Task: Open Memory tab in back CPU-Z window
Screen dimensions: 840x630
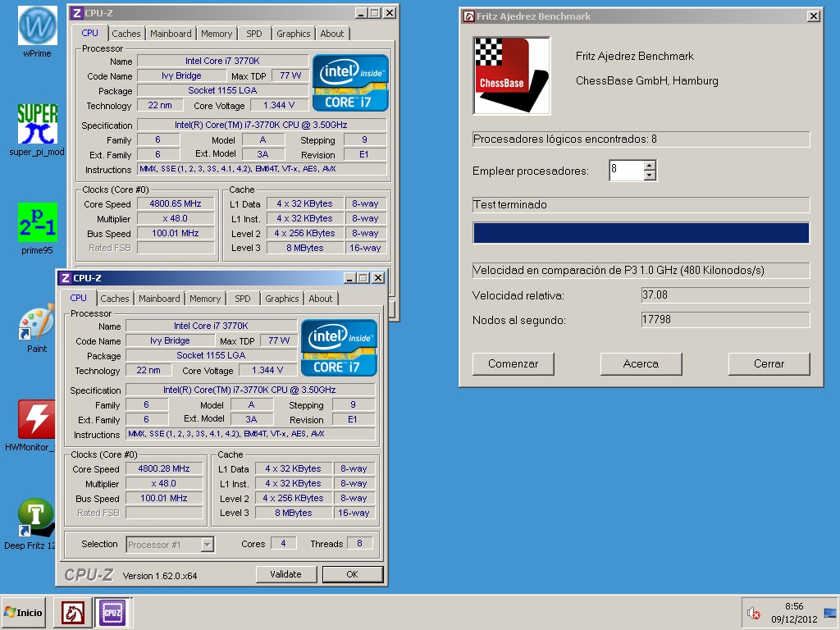Action: 217,33
